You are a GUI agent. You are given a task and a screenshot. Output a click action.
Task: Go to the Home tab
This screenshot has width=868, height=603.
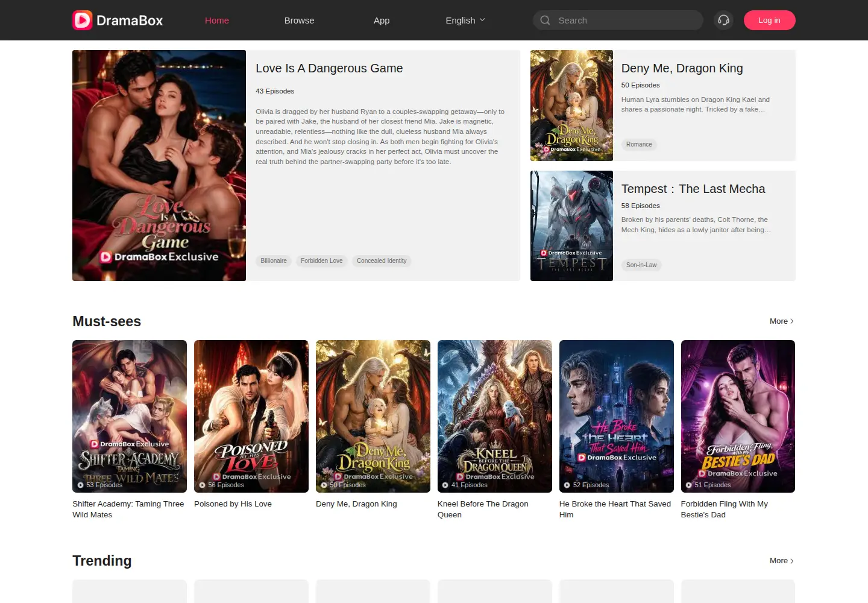click(217, 21)
